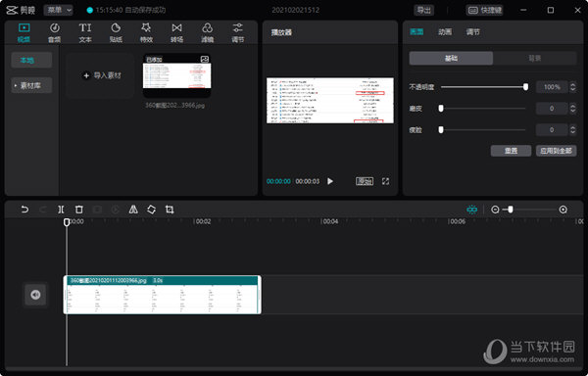Click the timeline zoom slider handle
This screenshot has height=376, width=588.
pos(510,210)
